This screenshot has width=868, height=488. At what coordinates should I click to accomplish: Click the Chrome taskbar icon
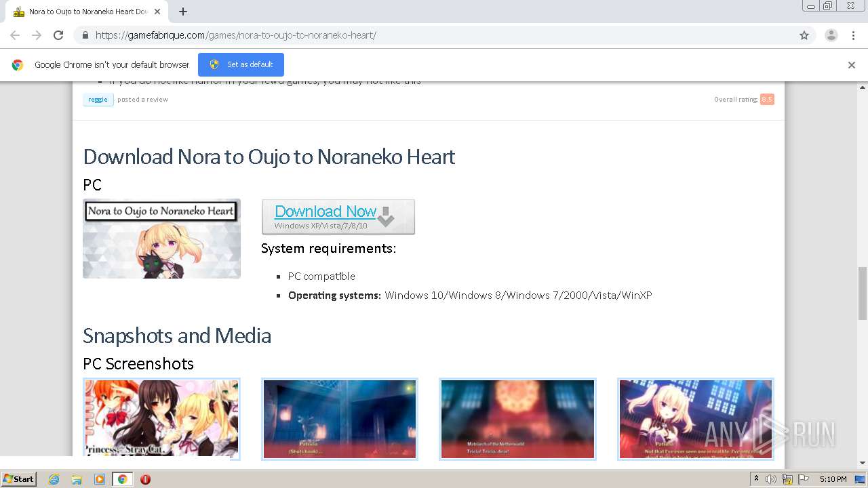click(122, 479)
